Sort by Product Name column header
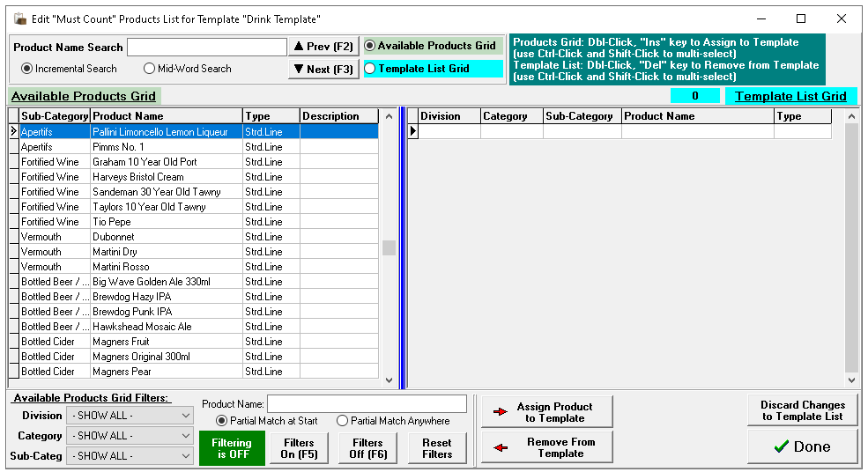868x472 pixels. (166, 116)
